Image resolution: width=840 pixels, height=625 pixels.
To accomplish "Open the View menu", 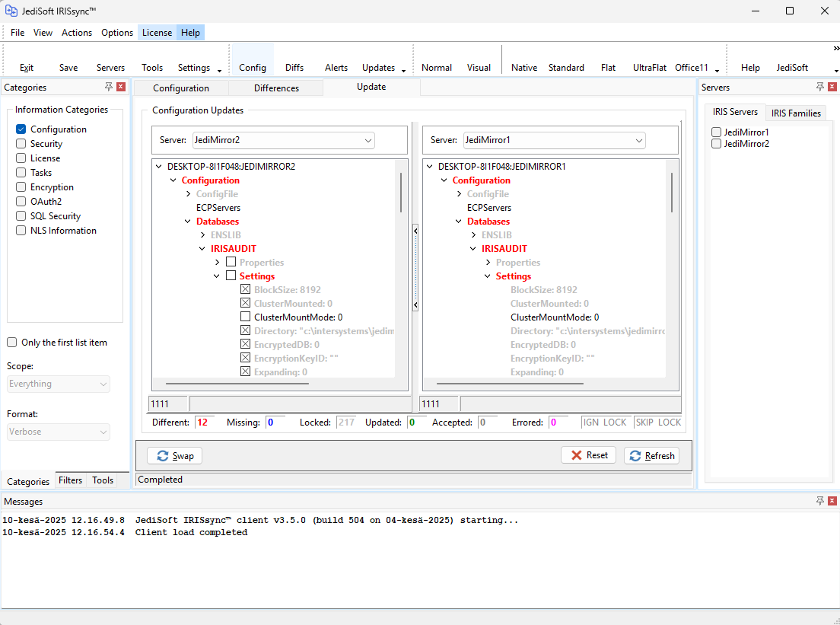I will tap(43, 33).
